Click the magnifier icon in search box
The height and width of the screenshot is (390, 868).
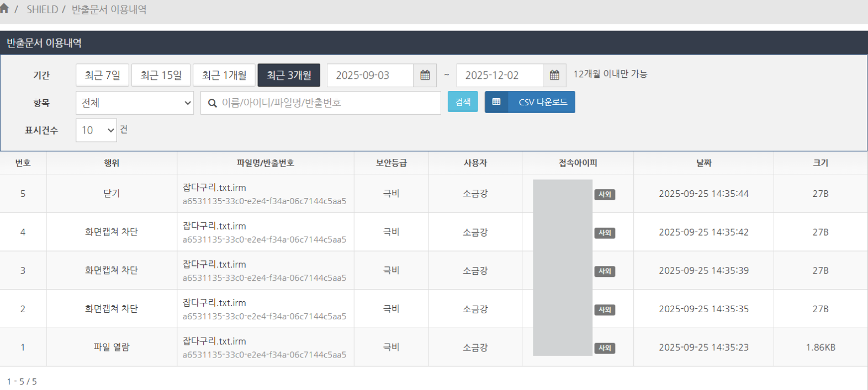pyautogui.click(x=212, y=103)
